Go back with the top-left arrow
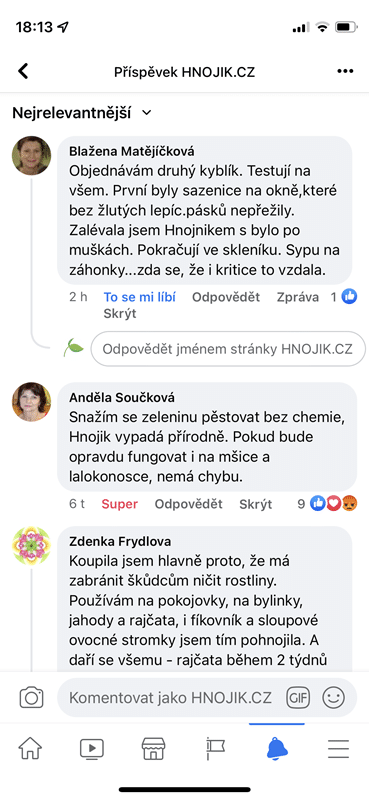The image size is (369, 800). tap(23, 71)
